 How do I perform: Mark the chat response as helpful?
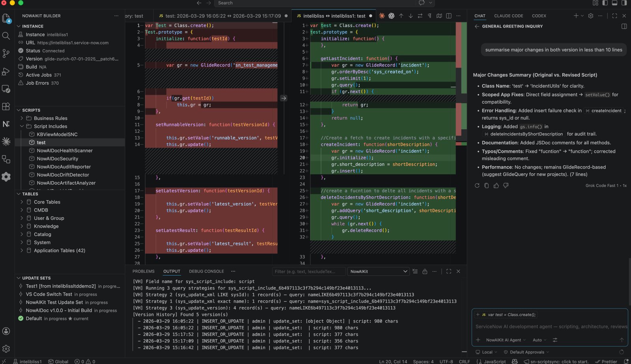coord(496,186)
